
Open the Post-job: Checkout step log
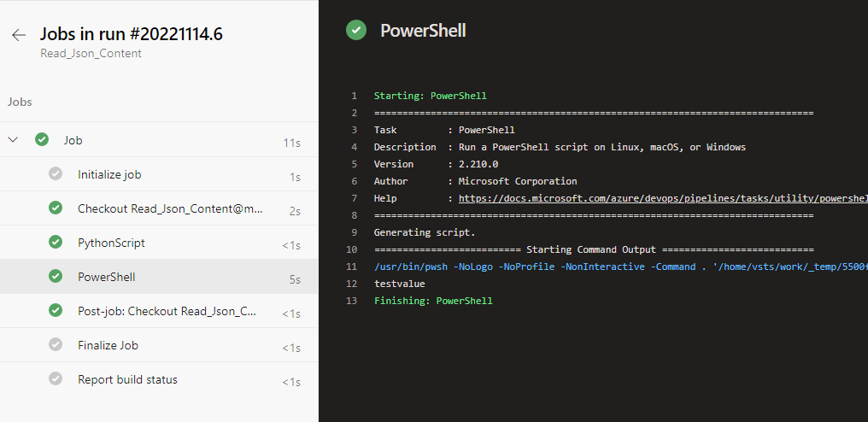159,311
